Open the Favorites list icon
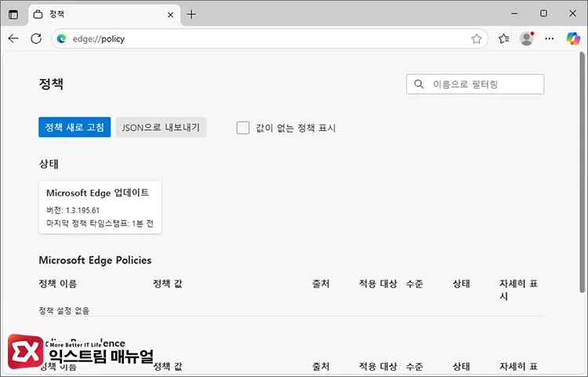The width and height of the screenshot is (588, 377). [x=503, y=38]
